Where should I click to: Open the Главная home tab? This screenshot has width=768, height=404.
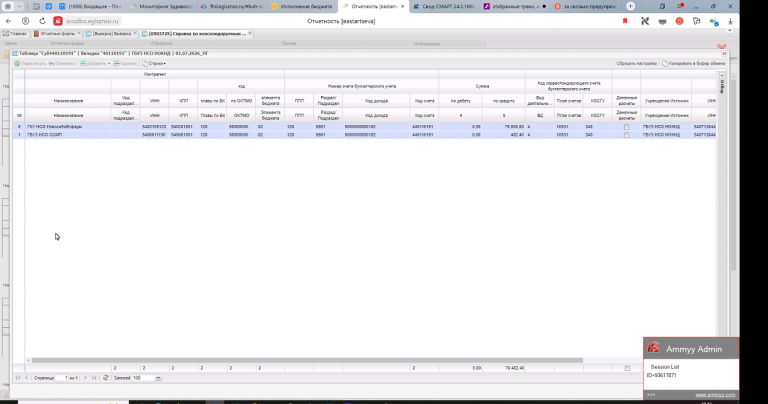tap(15, 34)
